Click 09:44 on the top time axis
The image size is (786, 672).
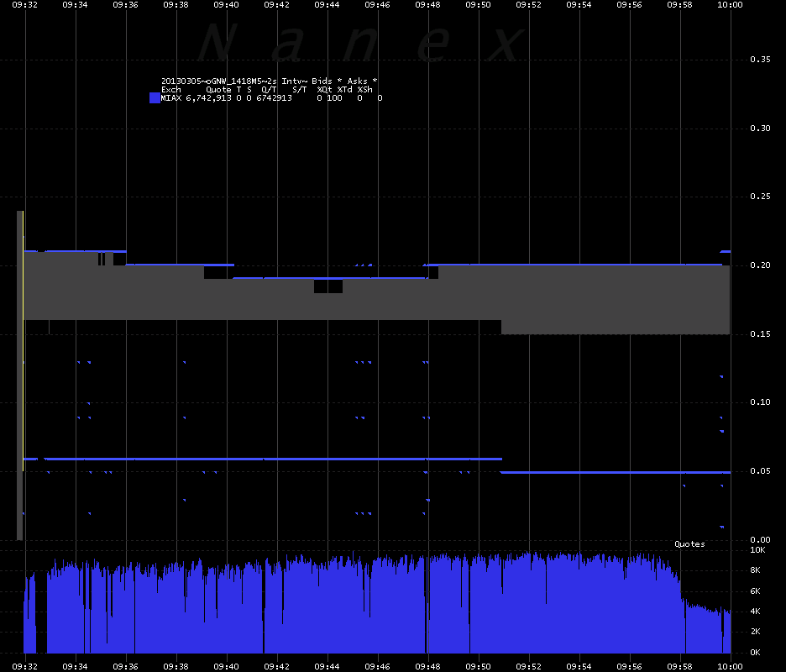point(327,5)
